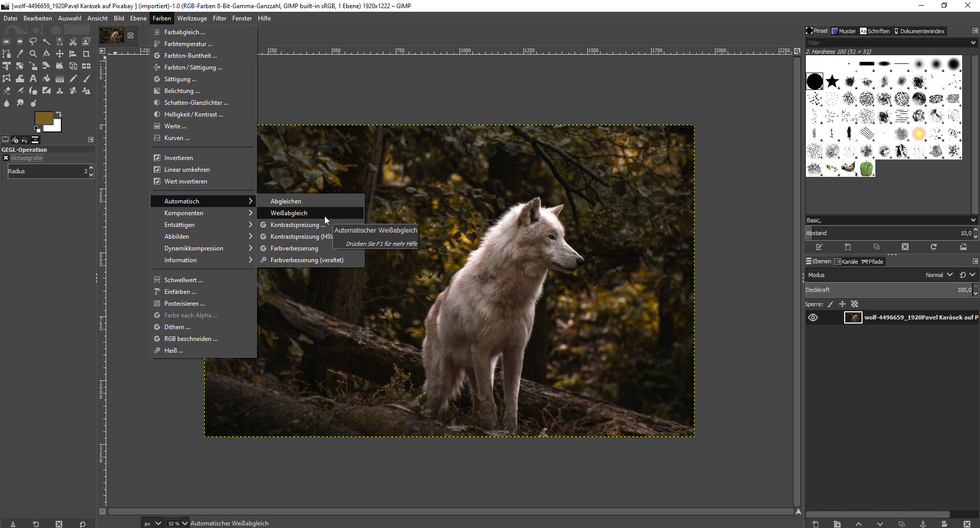Select the Free Select lasso tool
This screenshot has height=528, width=980.
(x=33, y=41)
